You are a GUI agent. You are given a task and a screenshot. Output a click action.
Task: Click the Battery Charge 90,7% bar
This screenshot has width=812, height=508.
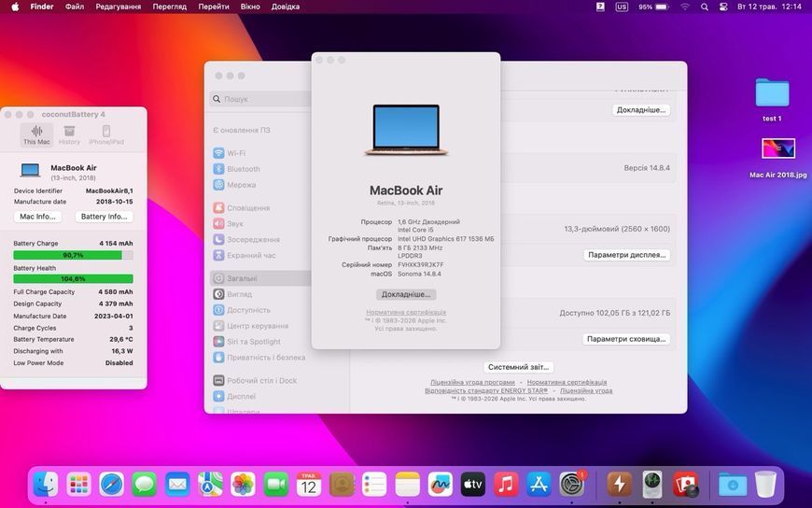point(73,255)
